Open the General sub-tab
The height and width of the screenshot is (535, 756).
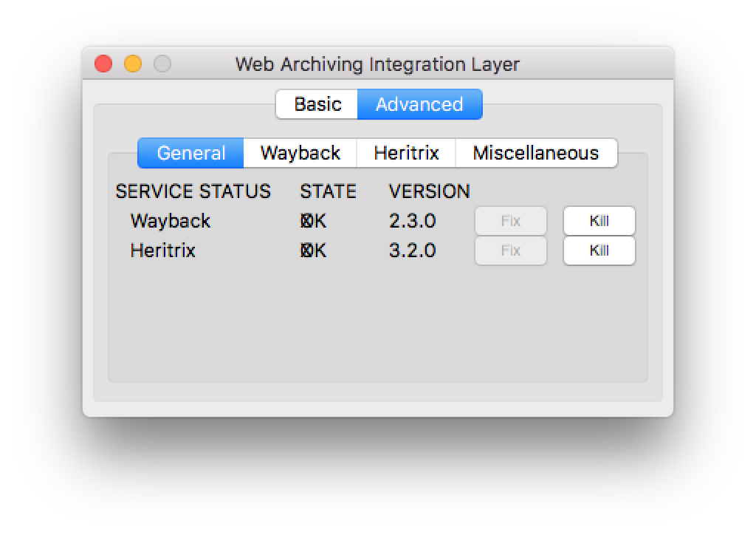click(x=191, y=153)
